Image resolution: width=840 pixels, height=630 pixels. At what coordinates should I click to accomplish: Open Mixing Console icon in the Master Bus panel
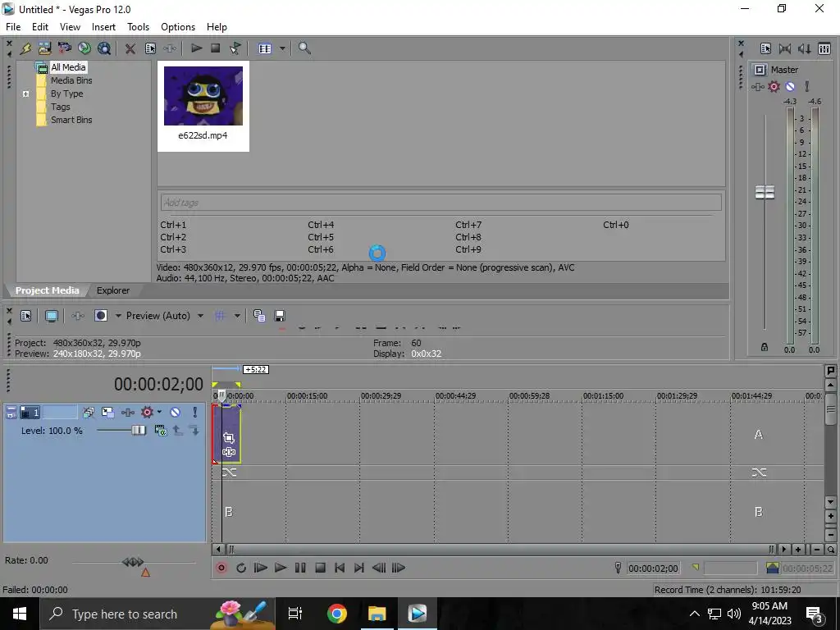[x=824, y=48]
